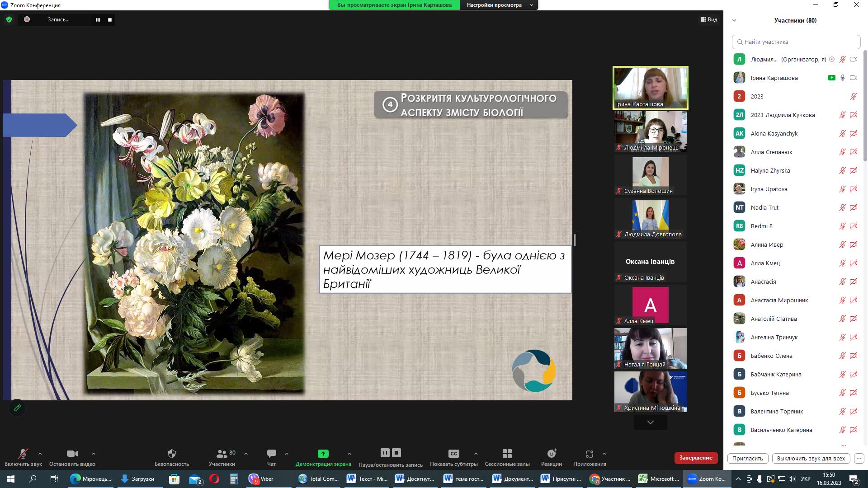Screen dimensions: 868x488
Task: Click the Reactions smiley icon
Action: [x=552, y=454]
